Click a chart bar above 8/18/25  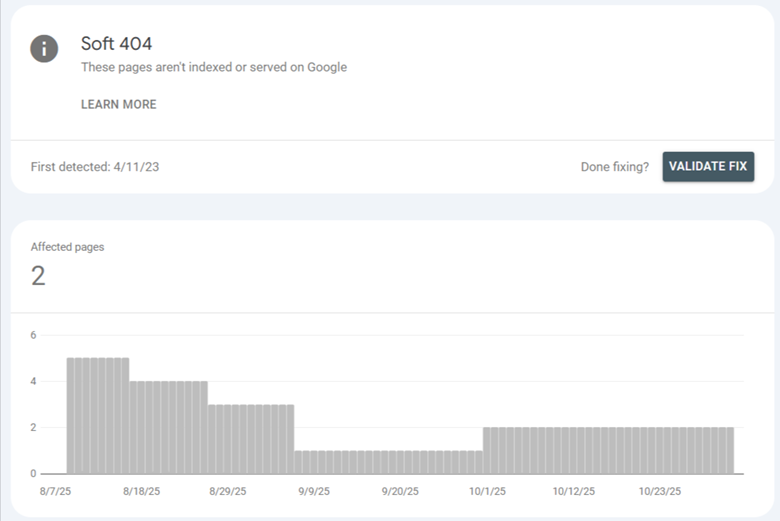[140, 427]
